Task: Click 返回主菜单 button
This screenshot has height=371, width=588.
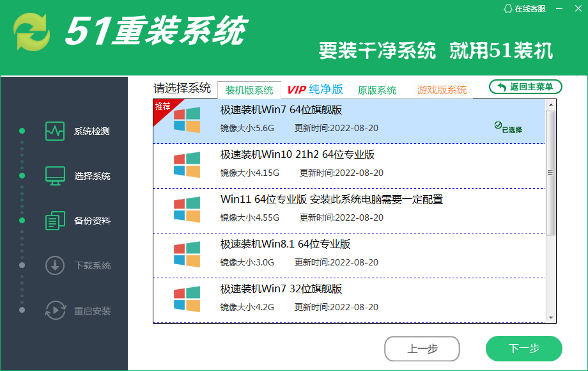Action: 525,87
